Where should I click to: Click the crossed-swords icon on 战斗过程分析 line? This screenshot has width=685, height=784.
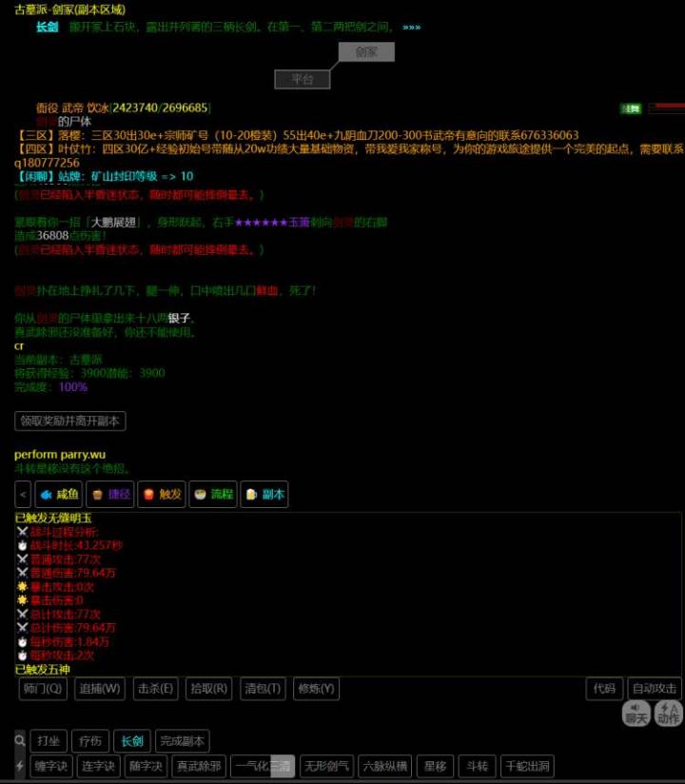[x=23, y=532]
